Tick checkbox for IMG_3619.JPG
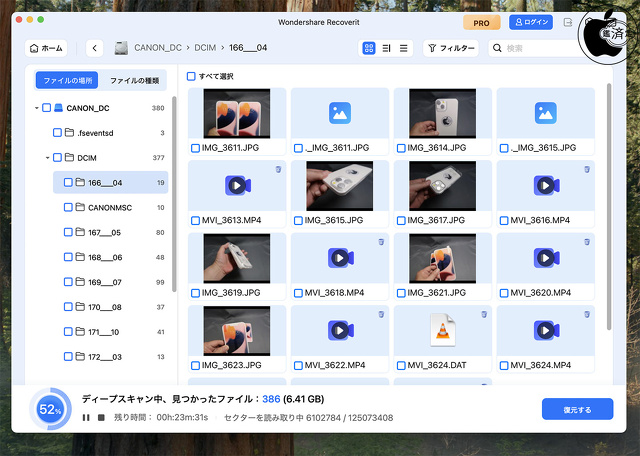This screenshot has width=640, height=456. tap(196, 293)
